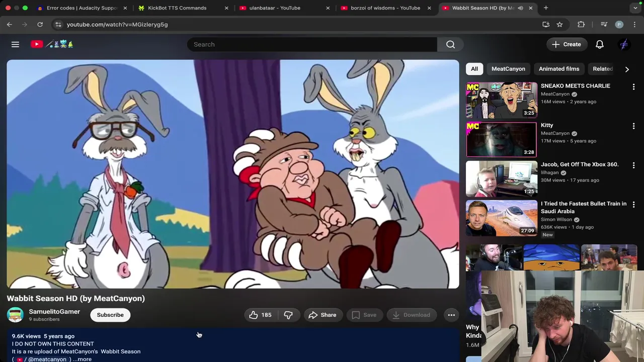
Task: Go to YouTube home via logo
Action: coord(52,44)
